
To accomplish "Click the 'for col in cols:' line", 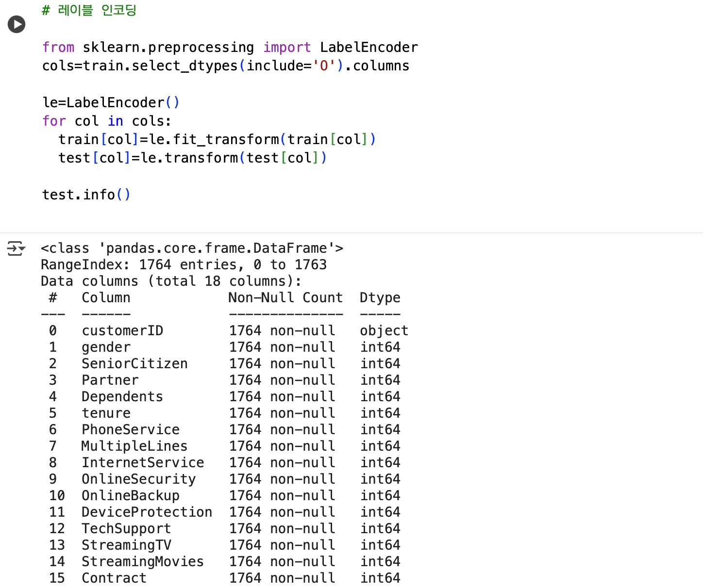I will tap(107, 121).
